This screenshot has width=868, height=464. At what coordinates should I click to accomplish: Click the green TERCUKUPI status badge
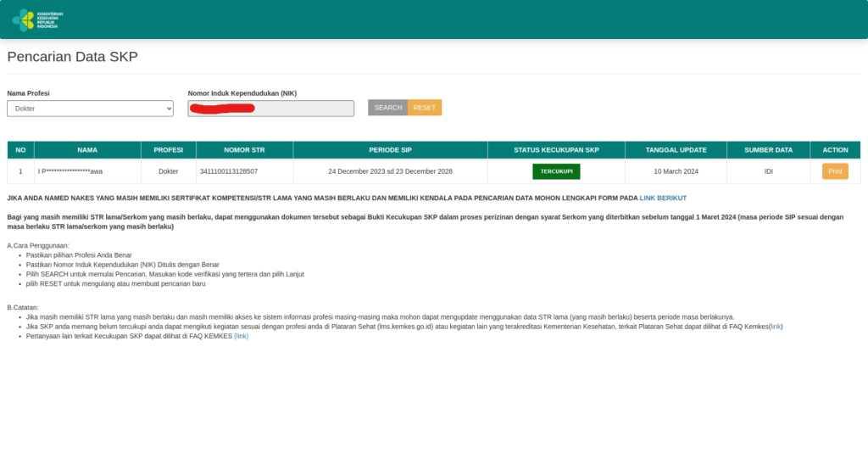pos(556,171)
